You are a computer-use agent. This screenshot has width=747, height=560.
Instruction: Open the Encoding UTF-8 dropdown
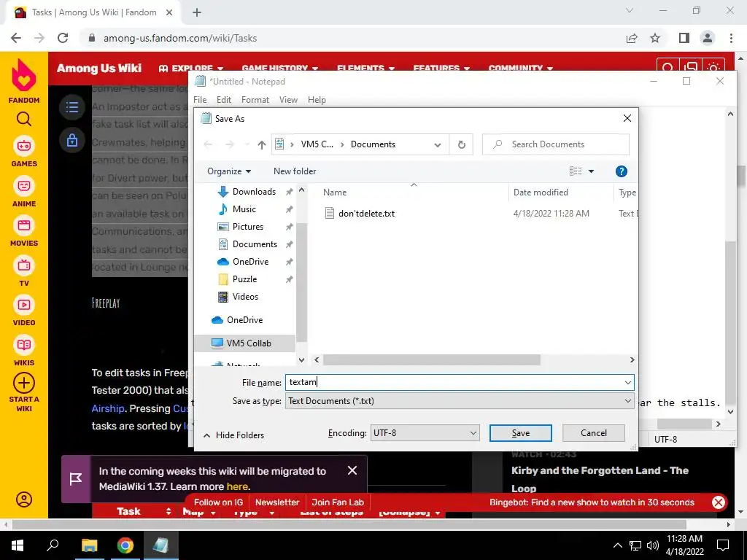pyautogui.click(x=425, y=433)
